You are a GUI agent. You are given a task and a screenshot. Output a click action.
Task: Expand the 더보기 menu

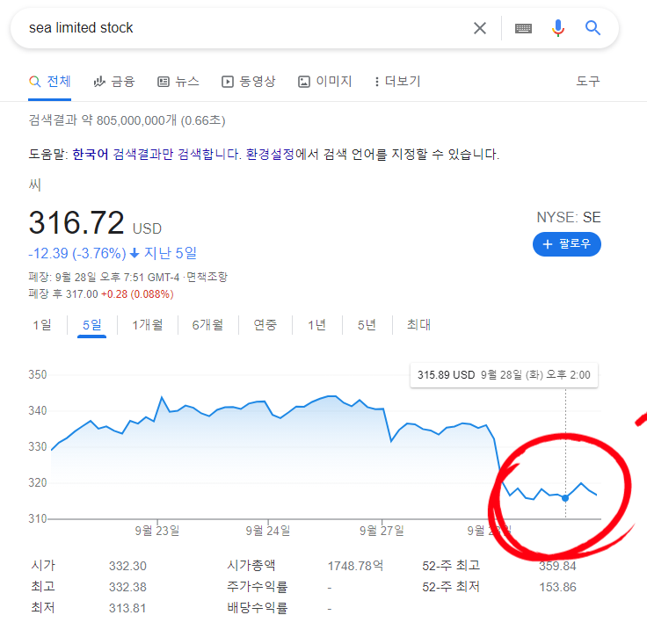(397, 82)
